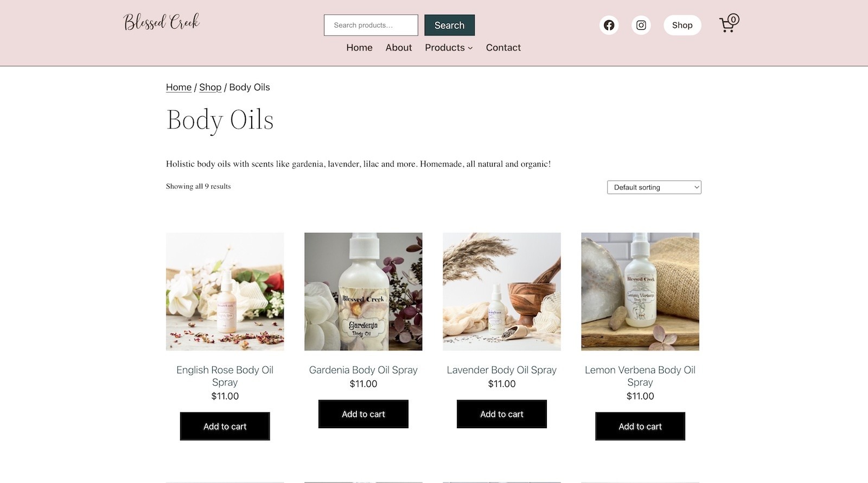Viewport: 868px width, 483px height.
Task: Open the Gardenia Body Oil photo
Action: tap(363, 291)
